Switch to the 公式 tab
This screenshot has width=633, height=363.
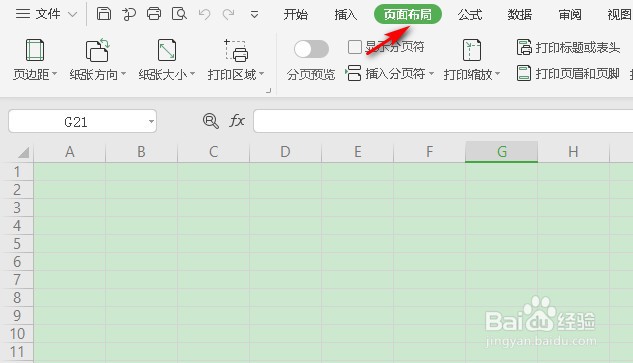(470, 15)
